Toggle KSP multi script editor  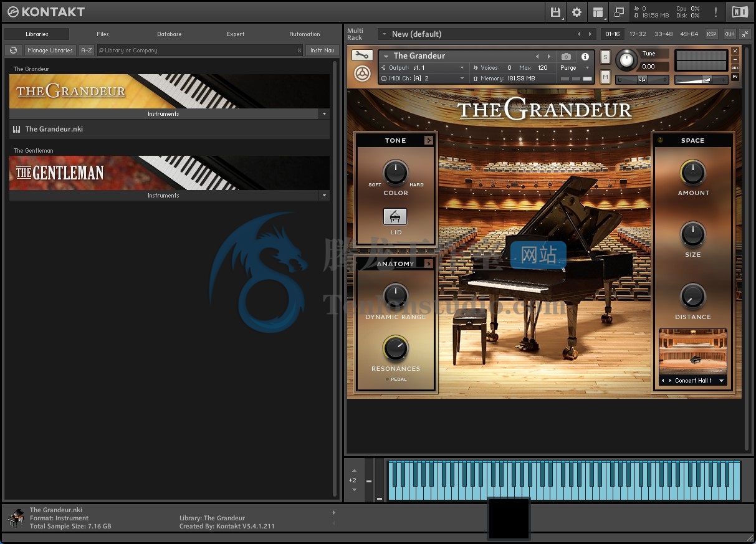pyautogui.click(x=711, y=34)
